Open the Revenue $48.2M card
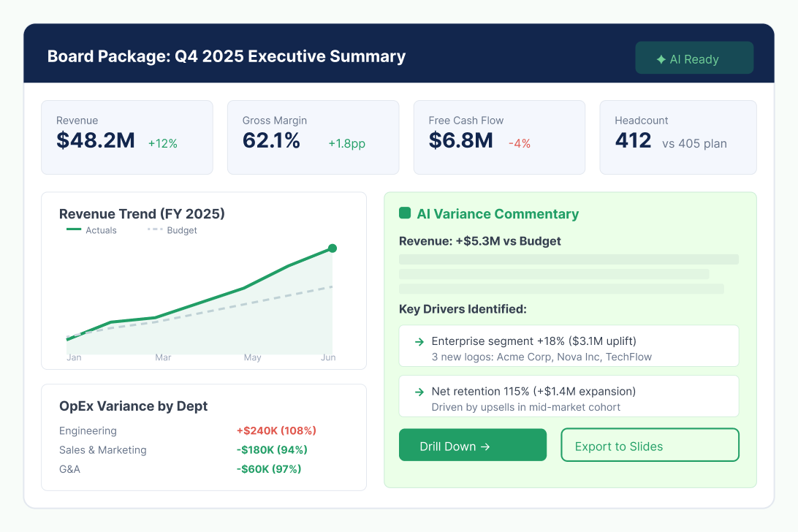The height and width of the screenshot is (532, 798). pyautogui.click(x=127, y=137)
